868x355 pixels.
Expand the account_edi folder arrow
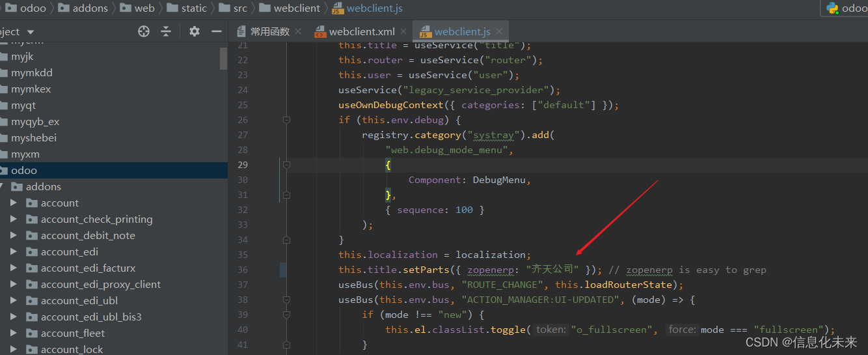14,251
